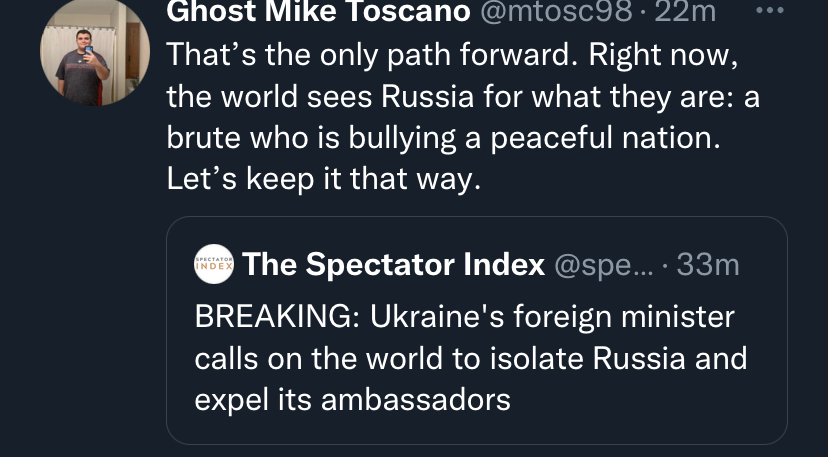The image size is (828, 457).
Task: Click The Spectator Index account name
Action: (394, 265)
